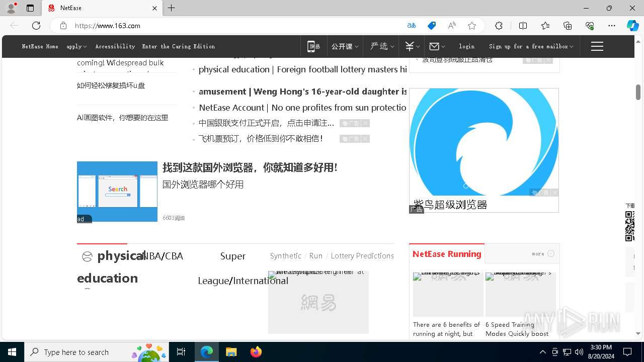Image resolution: width=644 pixels, height=362 pixels.
Task: Activate the read aloud icon
Action: coord(452,26)
